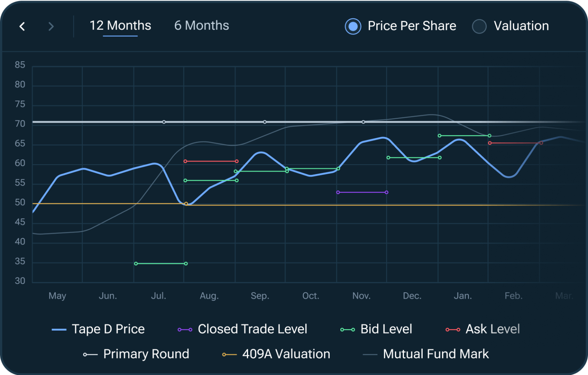Image resolution: width=588 pixels, height=375 pixels.
Task: Click the green bid level marker above January
Action: point(439,135)
